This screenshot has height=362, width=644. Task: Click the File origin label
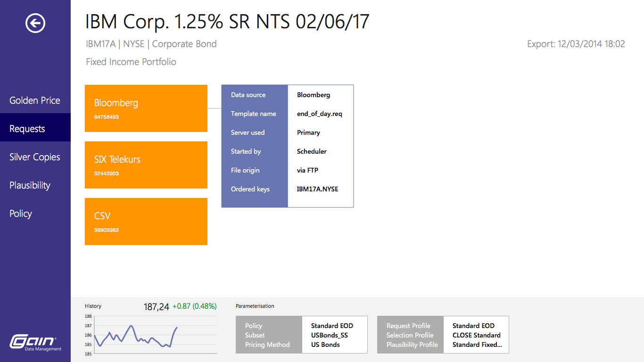tap(245, 170)
